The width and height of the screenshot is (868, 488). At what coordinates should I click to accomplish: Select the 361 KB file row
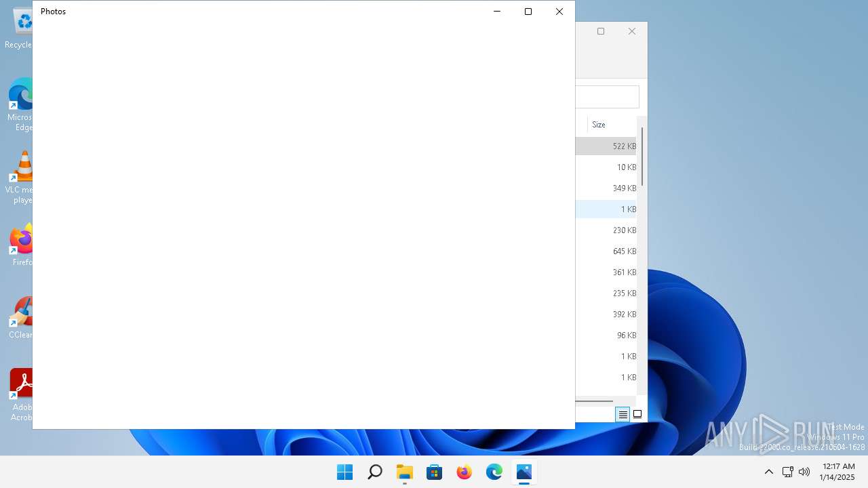(x=606, y=272)
